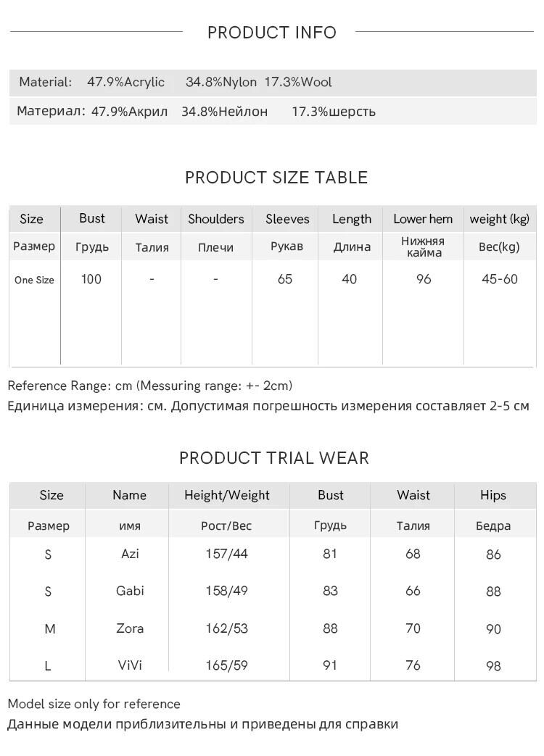Viewport: 544px width, 756px height.
Task: Click the PRODUCT TRIAL WEAR heading
Action: [x=274, y=458]
